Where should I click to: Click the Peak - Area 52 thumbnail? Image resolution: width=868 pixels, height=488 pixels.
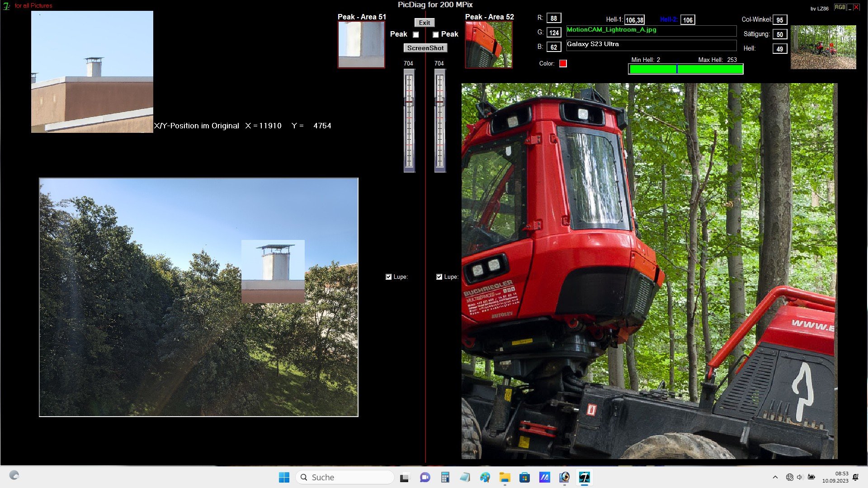(489, 44)
